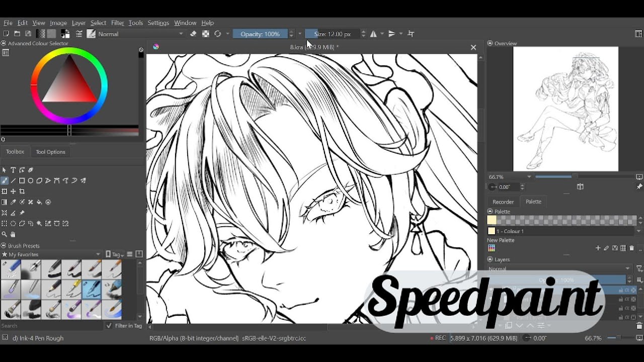
Task: Add a new colour to palette
Action: (x=598, y=248)
